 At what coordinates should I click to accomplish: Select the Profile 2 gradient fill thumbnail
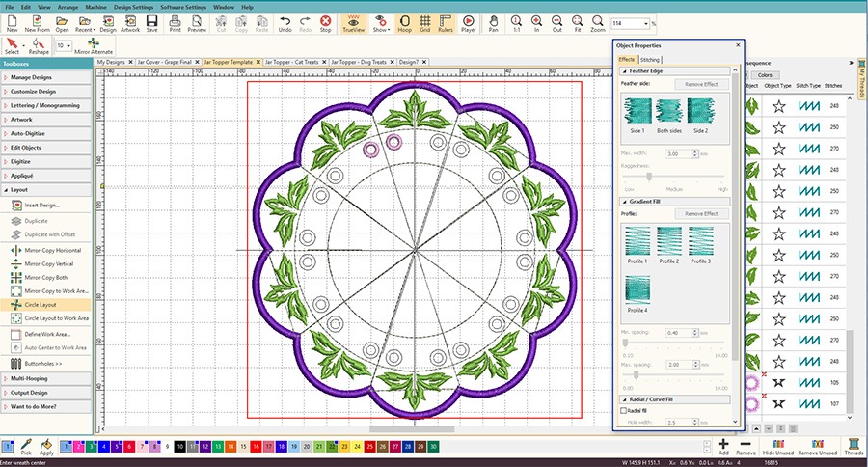pyautogui.click(x=669, y=245)
